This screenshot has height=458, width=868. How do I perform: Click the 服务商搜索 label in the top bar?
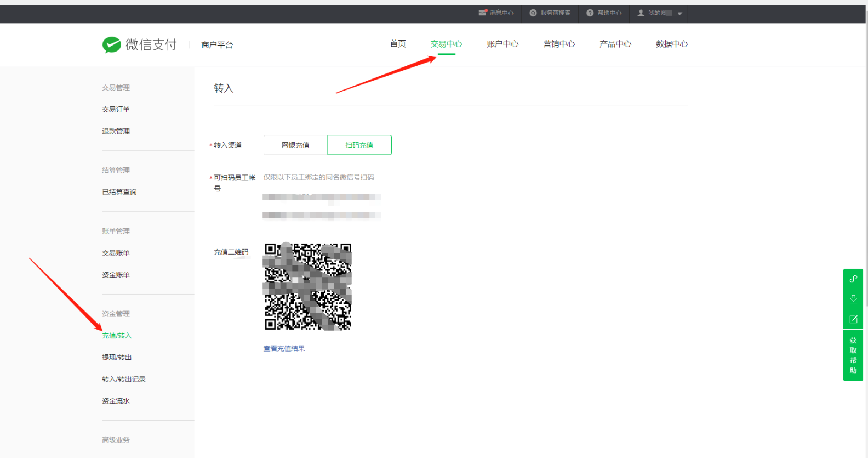(556, 13)
